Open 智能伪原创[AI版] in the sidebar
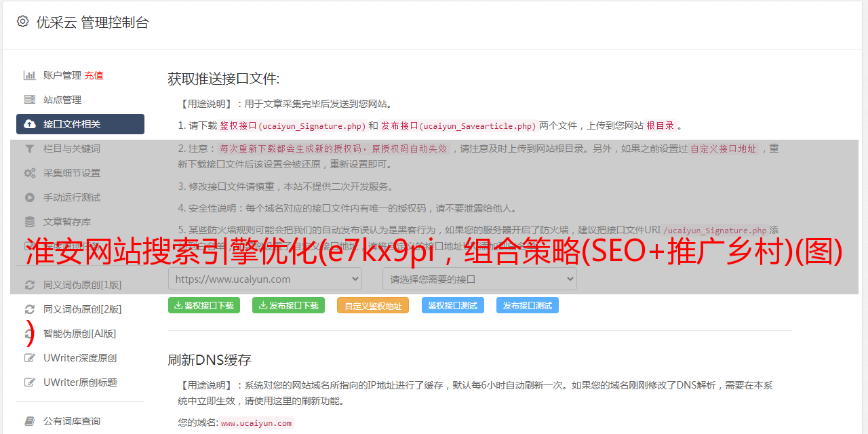Screen dimensions: 868x434 (80, 334)
